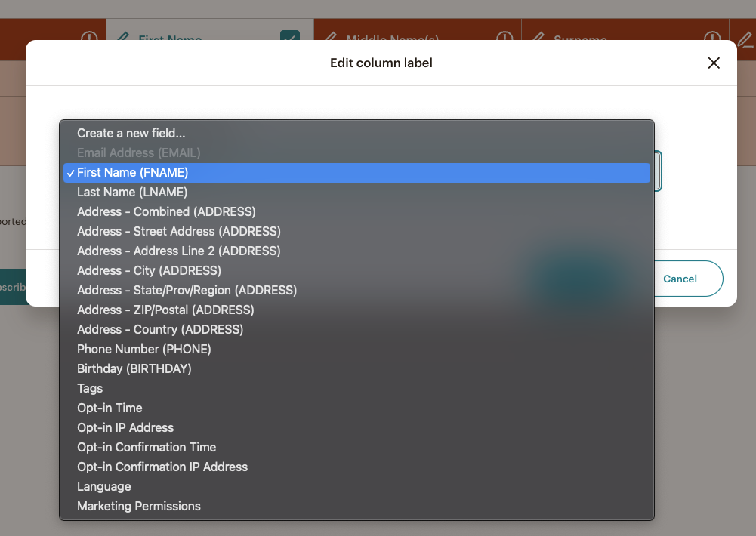Image resolution: width=756 pixels, height=536 pixels.
Task: Click the pencil icon beside First Name
Action: click(123, 36)
